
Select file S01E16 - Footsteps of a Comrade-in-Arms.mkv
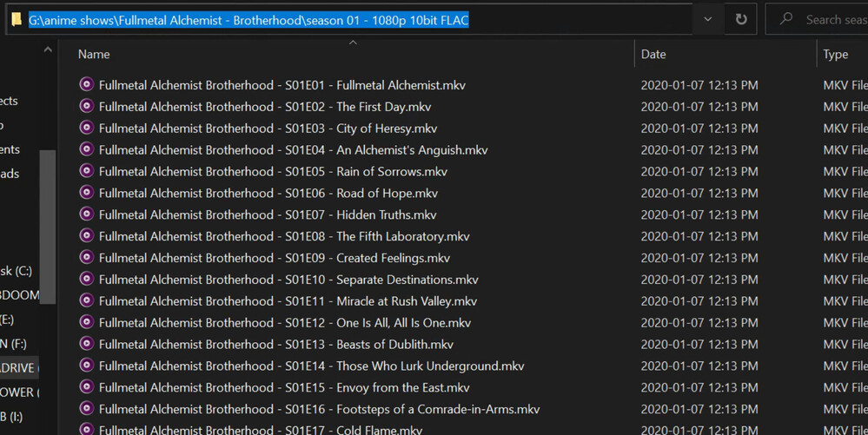pyautogui.click(x=319, y=409)
